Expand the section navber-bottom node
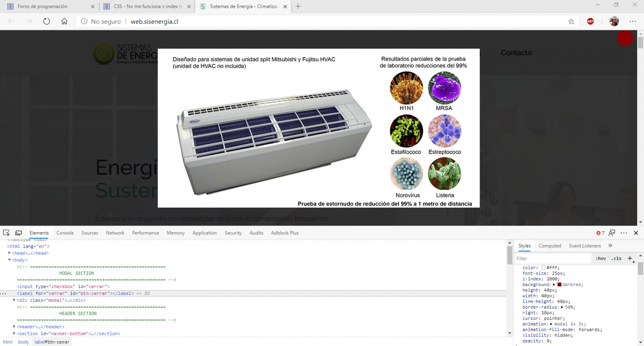644x346 pixels. coord(15,334)
